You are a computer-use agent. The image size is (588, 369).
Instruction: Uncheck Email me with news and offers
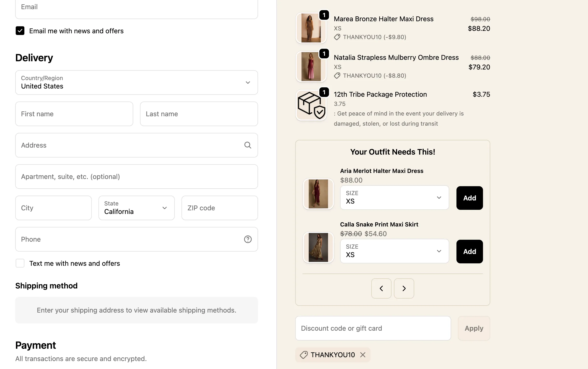(x=20, y=31)
